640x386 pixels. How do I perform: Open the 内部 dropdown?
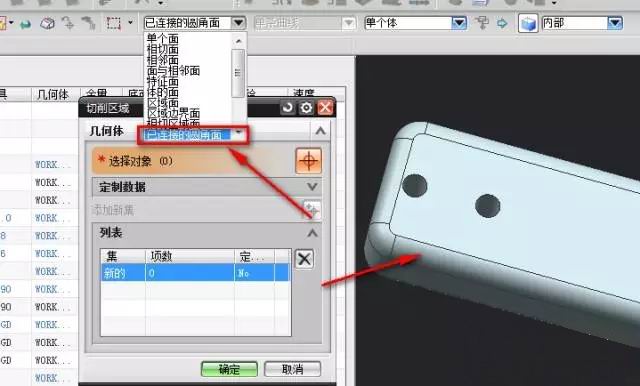(x=615, y=22)
